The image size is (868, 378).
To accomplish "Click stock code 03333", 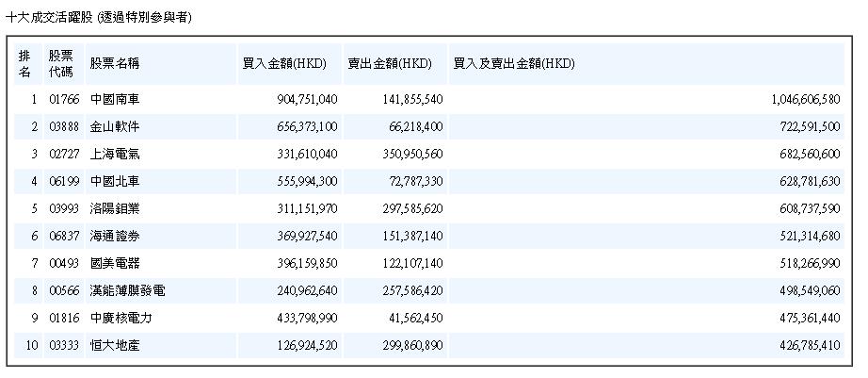I will click(60, 346).
